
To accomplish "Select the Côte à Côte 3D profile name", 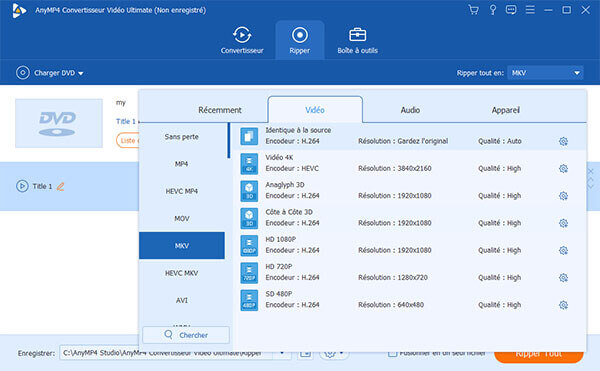I will 289,212.
